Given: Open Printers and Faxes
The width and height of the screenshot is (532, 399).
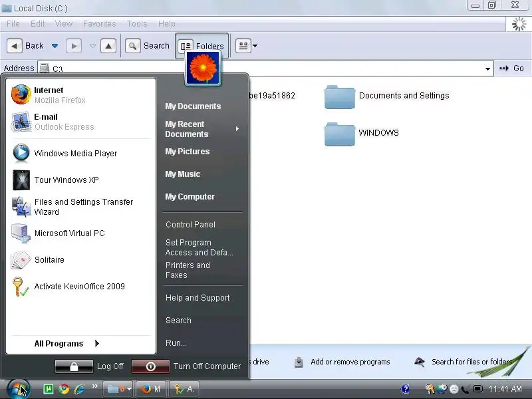Looking at the screenshot, I should [x=188, y=270].
